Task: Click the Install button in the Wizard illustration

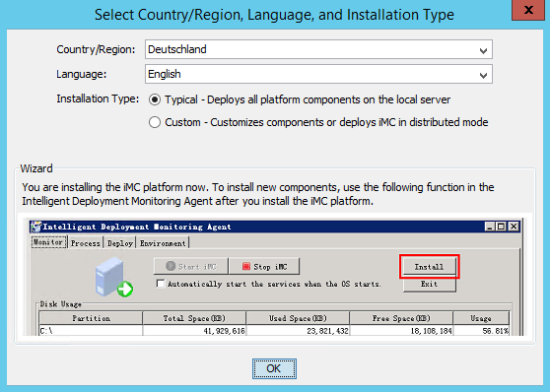Action: pyautogui.click(x=430, y=267)
